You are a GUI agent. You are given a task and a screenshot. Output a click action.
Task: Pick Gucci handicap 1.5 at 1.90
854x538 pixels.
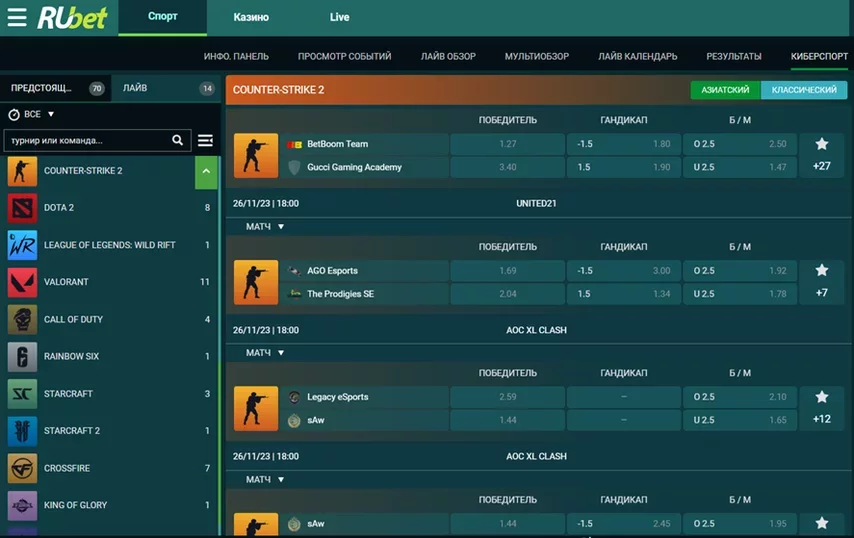point(624,167)
